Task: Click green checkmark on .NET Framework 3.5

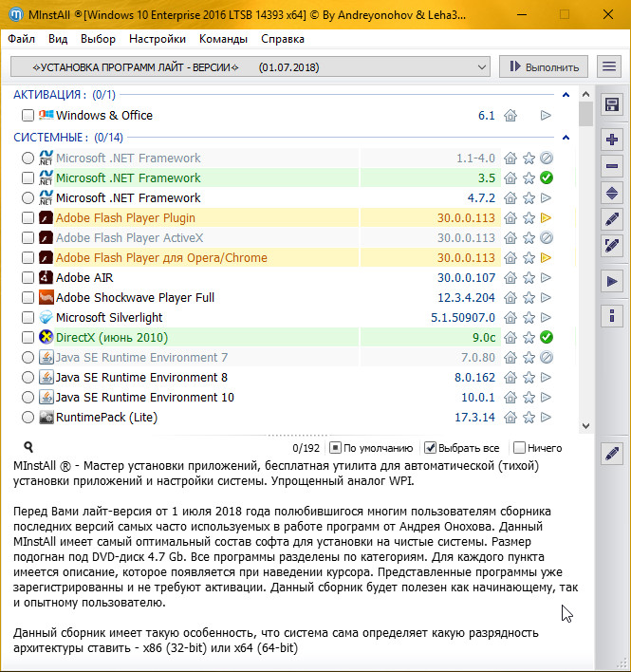Action: click(547, 177)
